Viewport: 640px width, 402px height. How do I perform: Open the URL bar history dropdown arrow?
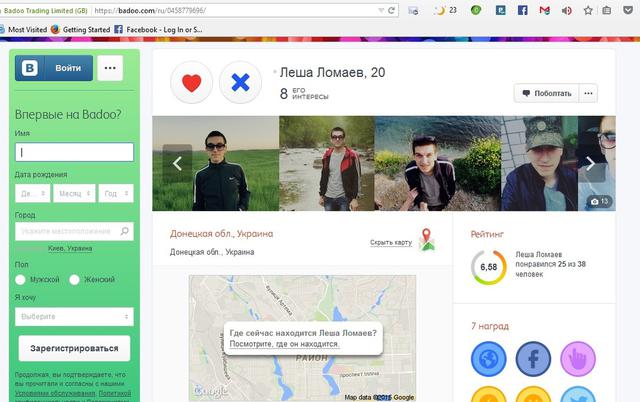pyautogui.click(x=381, y=11)
